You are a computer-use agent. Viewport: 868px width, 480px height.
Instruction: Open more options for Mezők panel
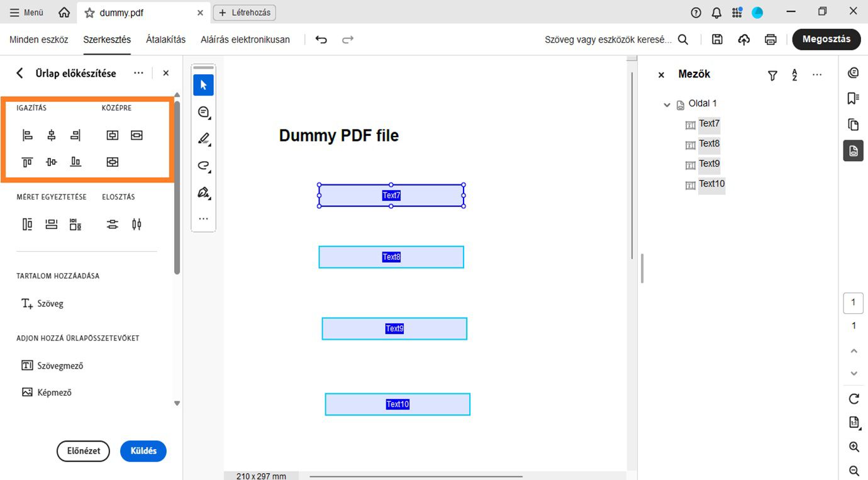point(817,75)
